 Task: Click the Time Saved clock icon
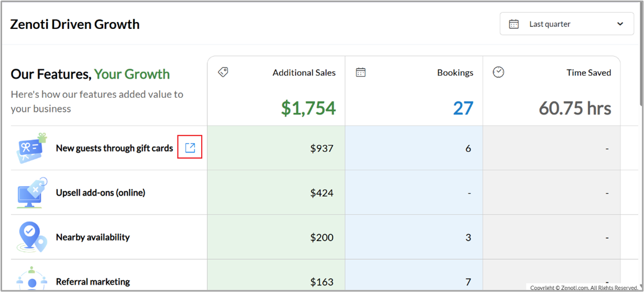click(498, 72)
